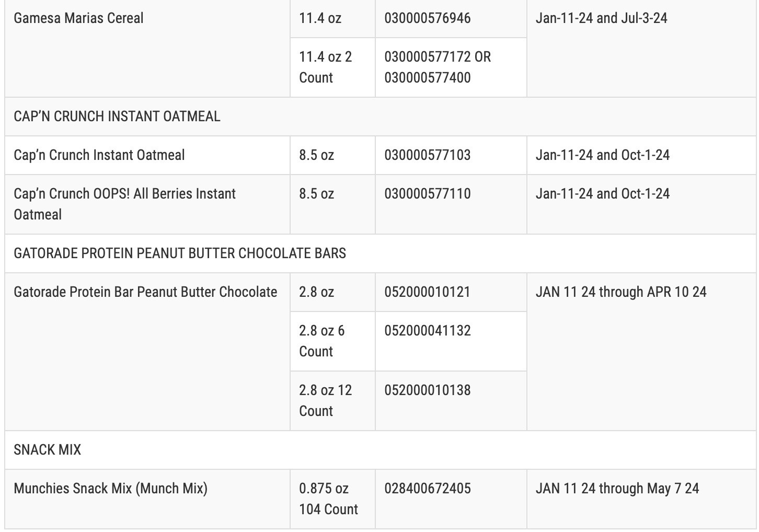
Task: Select the CAP'N CRUNCH INSTANT OATMEAL section header
Action: (117, 117)
